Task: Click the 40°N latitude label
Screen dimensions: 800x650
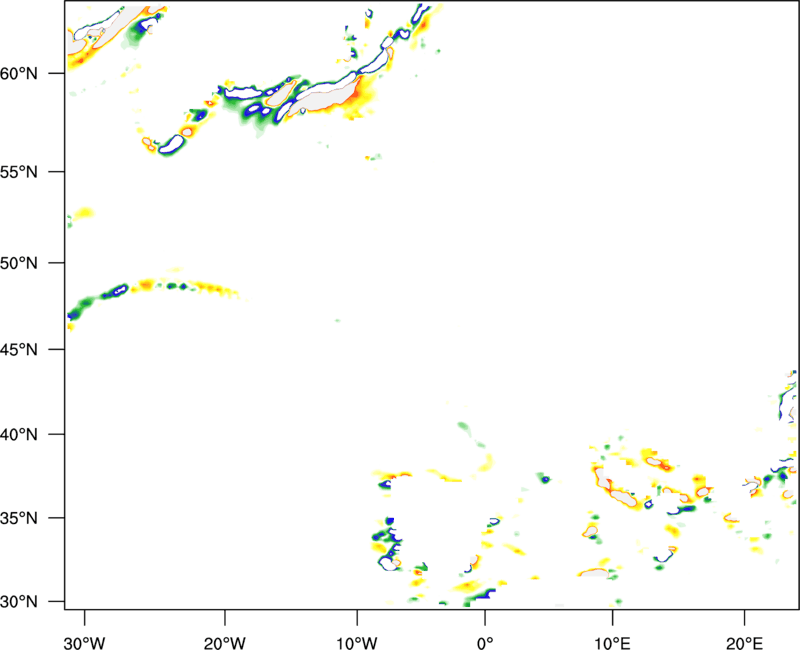Action: point(19,435)
